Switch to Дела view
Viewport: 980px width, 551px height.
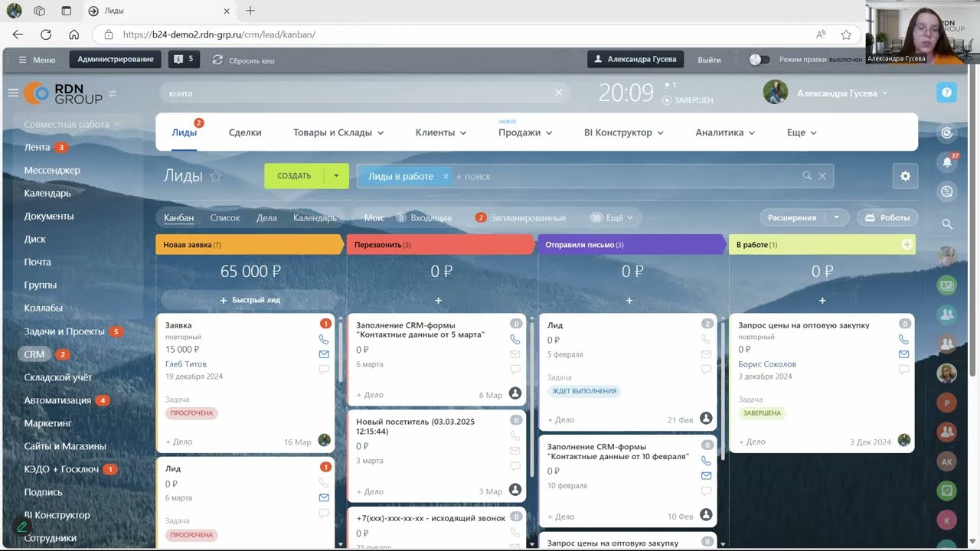pos(266,217)
